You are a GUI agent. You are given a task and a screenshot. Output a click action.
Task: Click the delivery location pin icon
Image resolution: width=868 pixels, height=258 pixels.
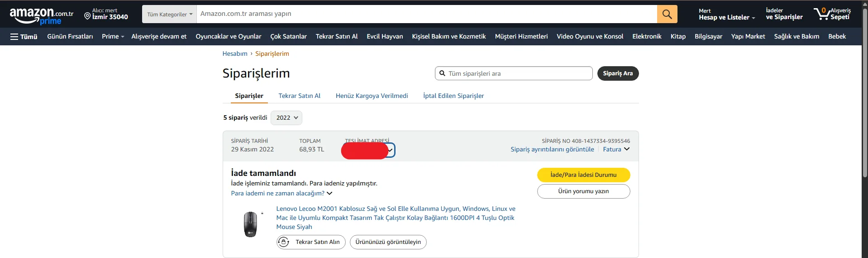87,16
